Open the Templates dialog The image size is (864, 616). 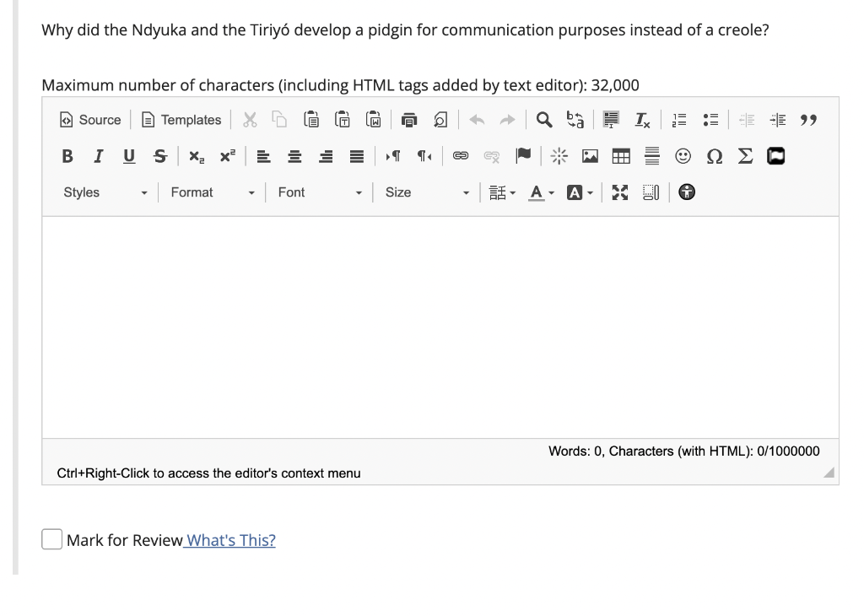click(x=180, y=119)
